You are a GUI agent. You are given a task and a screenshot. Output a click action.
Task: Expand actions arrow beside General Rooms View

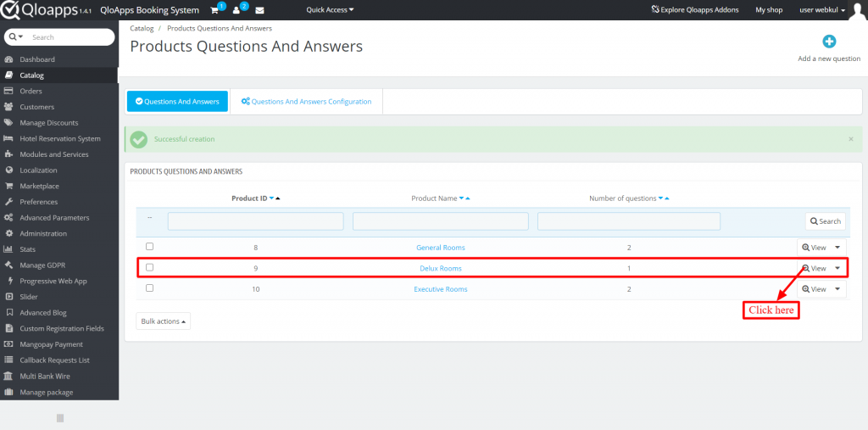(x=837, y=248)
